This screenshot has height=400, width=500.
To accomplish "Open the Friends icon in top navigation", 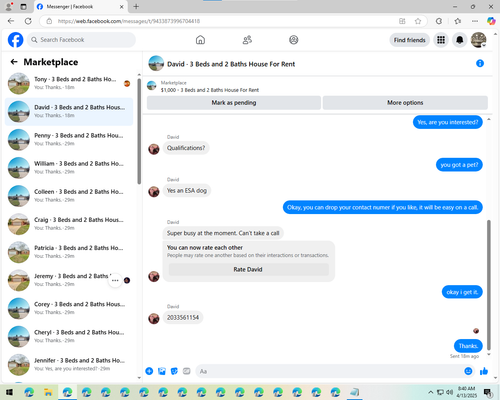I will coord(247,40).
